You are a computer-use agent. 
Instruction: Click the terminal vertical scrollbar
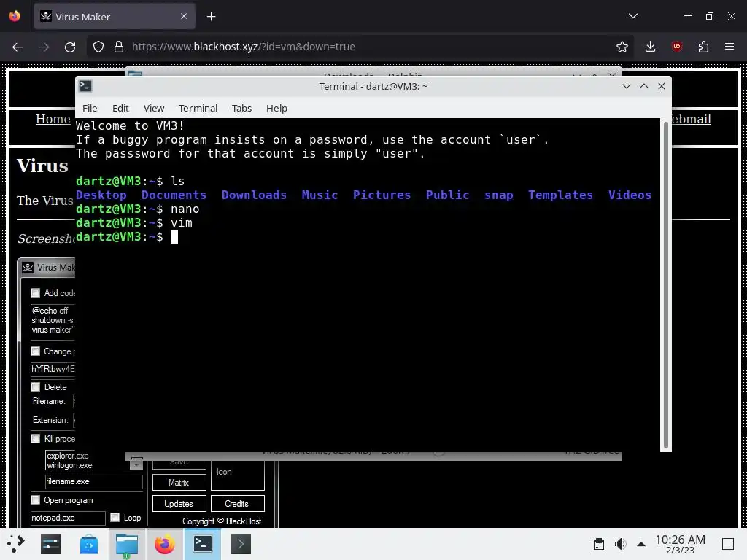click(665, 285)
